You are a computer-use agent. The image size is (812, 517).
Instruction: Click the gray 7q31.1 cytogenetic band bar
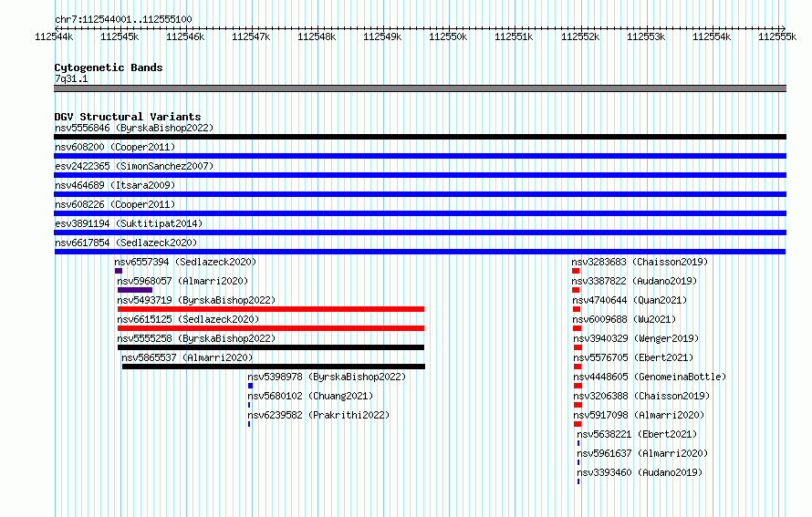[420, 88]
